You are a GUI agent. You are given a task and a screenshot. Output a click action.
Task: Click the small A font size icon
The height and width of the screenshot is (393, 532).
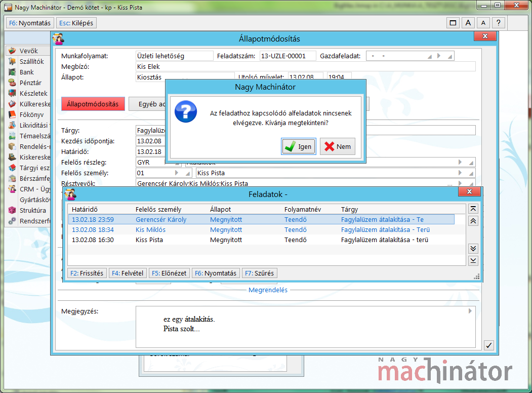pyautogui.click(x=483, y=23)
